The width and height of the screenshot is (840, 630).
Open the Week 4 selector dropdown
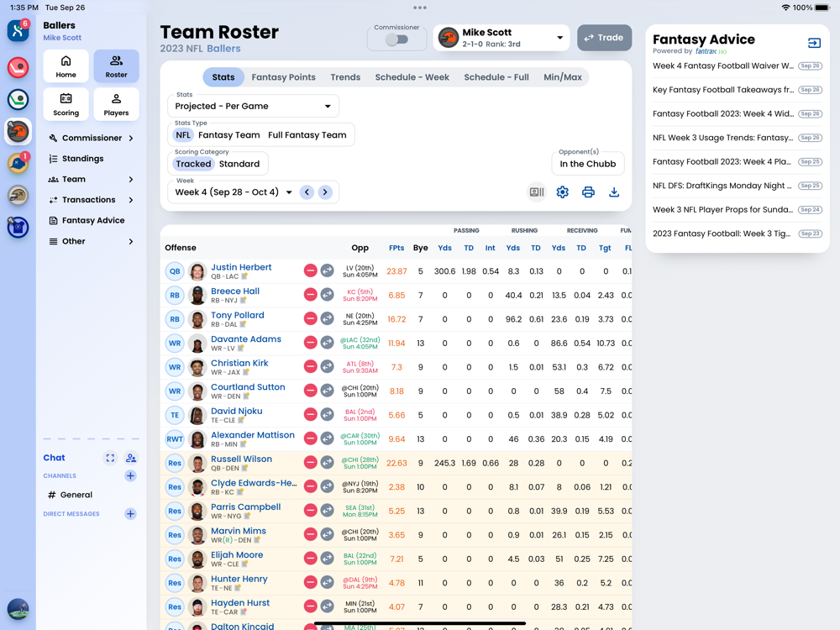[x=233, y=192]
